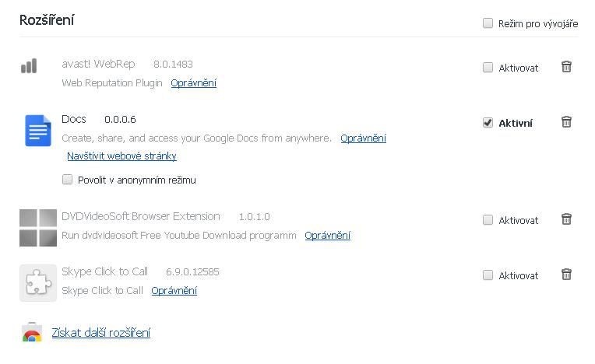The image size is (595, 364).
Task: View Oprávnění permissions for Docs extension
Action: pyautogui.click(x=363, y=138)
